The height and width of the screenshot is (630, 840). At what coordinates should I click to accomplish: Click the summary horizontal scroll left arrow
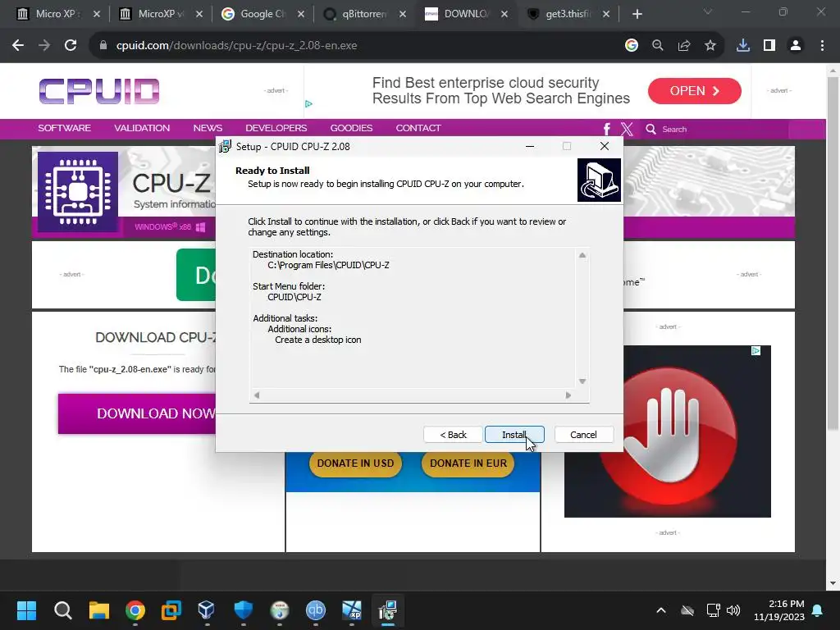(x=257, y=395)
